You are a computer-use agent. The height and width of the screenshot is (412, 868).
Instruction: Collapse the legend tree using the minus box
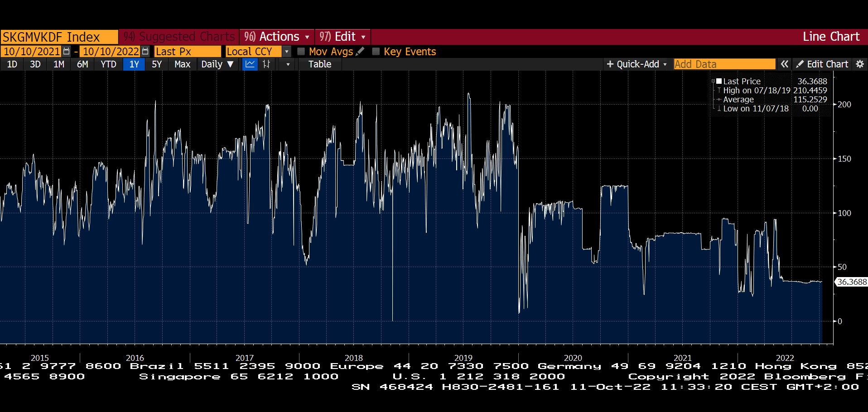point(713,81)
